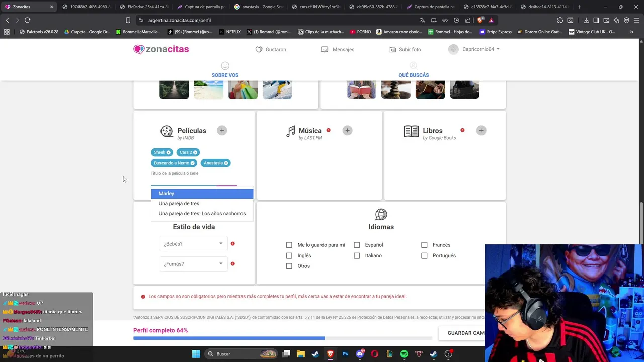
Task: Check the Otros language box
Action: (289, 266)
